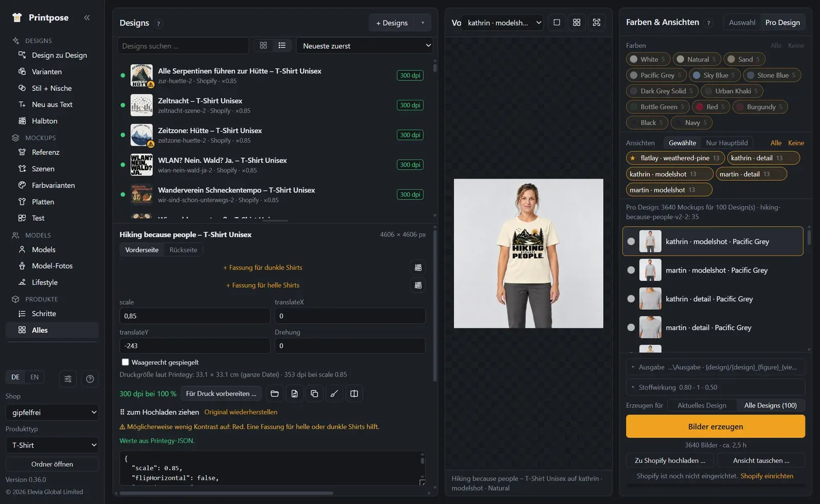Toggle the Burgundy color chip
820x504 pixels.
(x=760, y=107)
